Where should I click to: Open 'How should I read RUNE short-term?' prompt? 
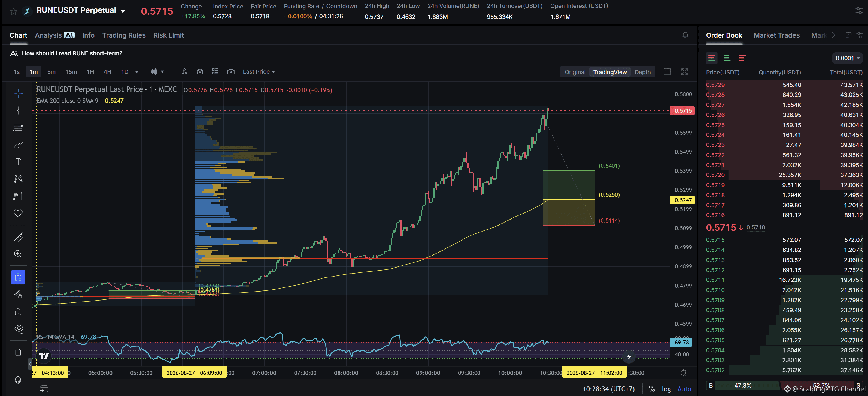72,53
